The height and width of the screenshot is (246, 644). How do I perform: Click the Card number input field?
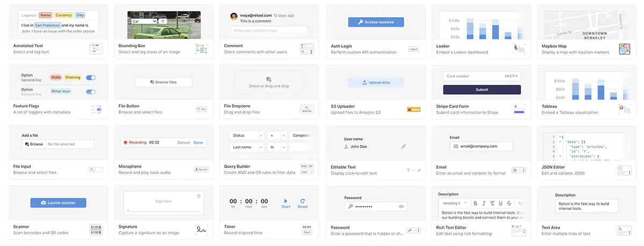tap(482, 76)
